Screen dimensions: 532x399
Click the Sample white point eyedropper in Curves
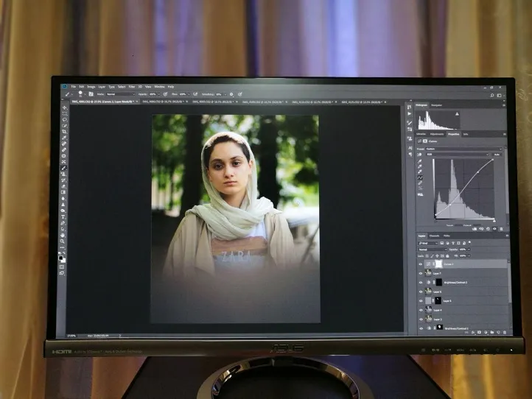click(420, 172)
